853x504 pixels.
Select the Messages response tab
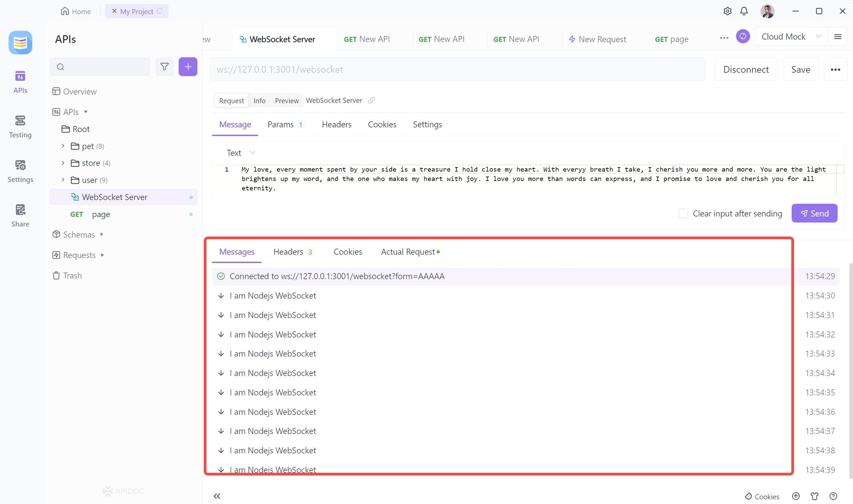click(x=237, y=252)
